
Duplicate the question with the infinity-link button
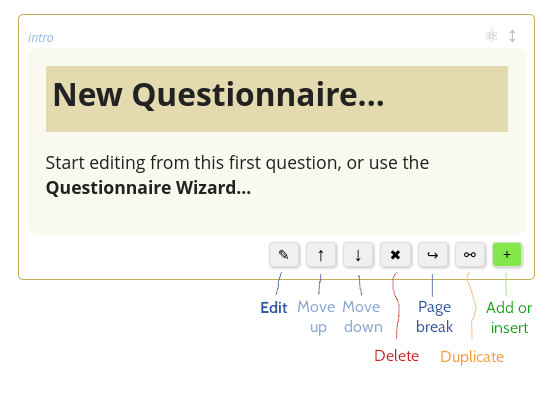click(470, 255)
